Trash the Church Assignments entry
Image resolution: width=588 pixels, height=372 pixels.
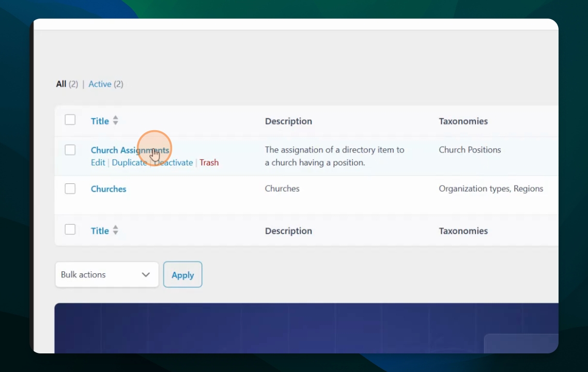(209, 162)
